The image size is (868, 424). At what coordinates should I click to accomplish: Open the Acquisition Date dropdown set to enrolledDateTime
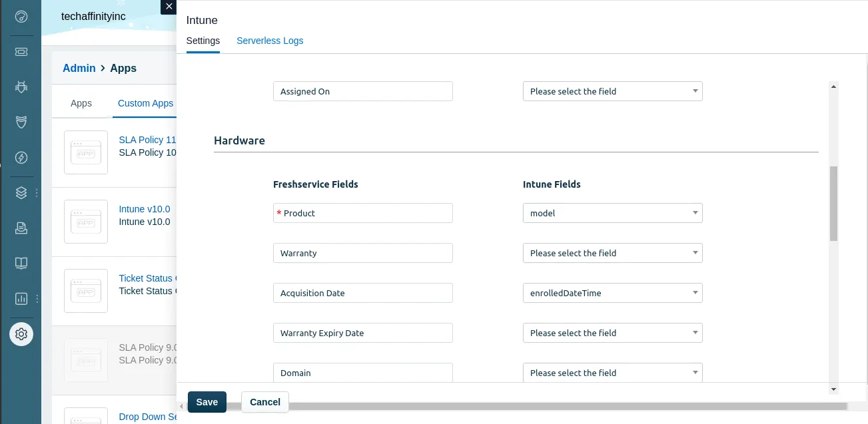[613, 293]
